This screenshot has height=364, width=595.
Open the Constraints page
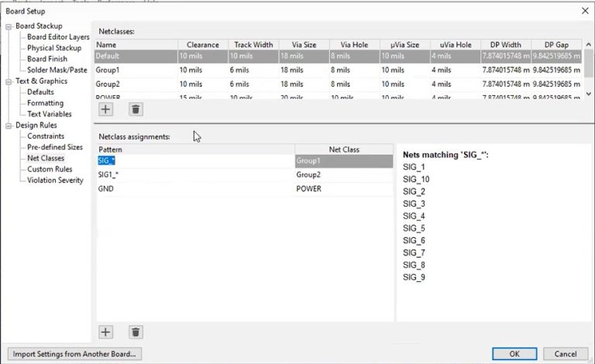point(46,136)
